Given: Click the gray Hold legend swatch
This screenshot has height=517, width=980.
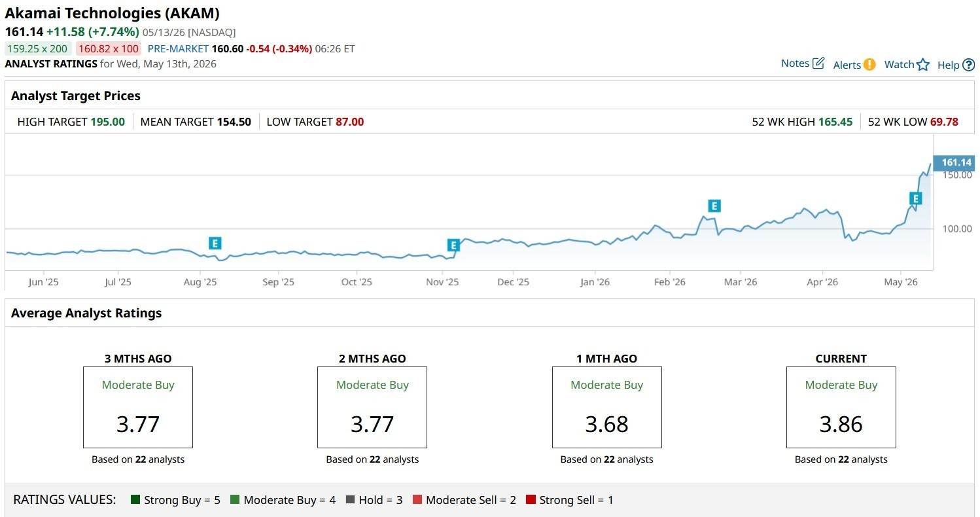Looking at the screenshot, I should click(x=350, y=500).
